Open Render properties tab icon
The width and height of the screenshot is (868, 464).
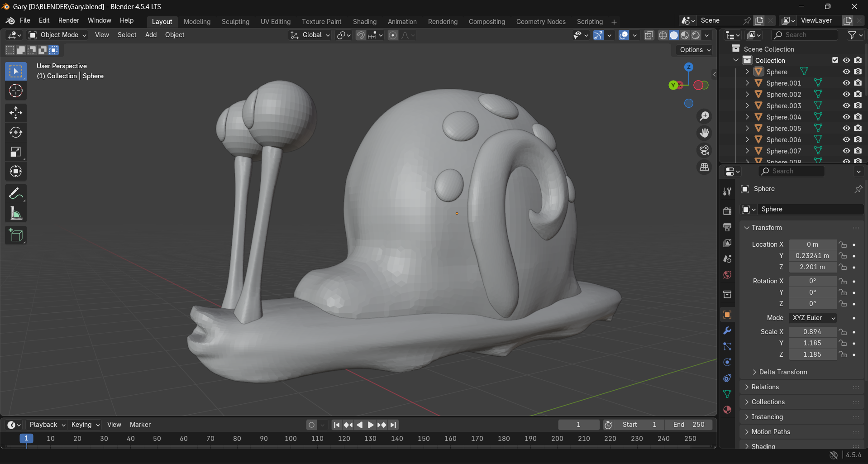pos(727,211)
